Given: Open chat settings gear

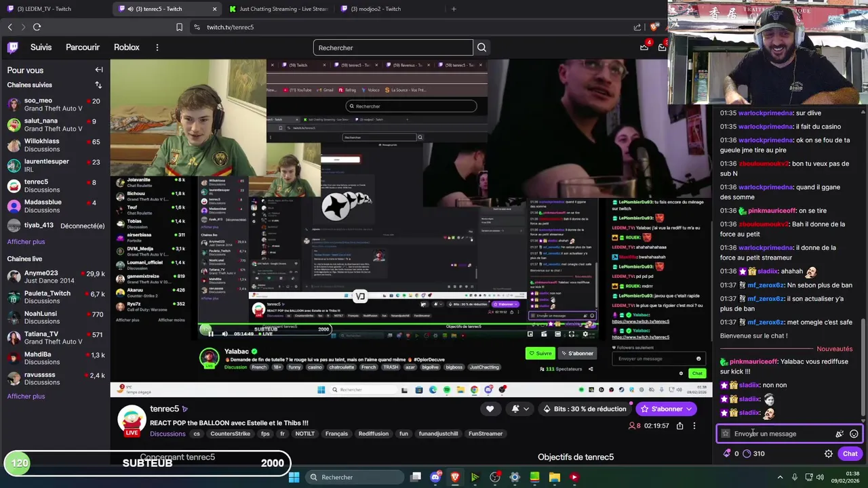Looking at the screenshot, I should 828,453.
